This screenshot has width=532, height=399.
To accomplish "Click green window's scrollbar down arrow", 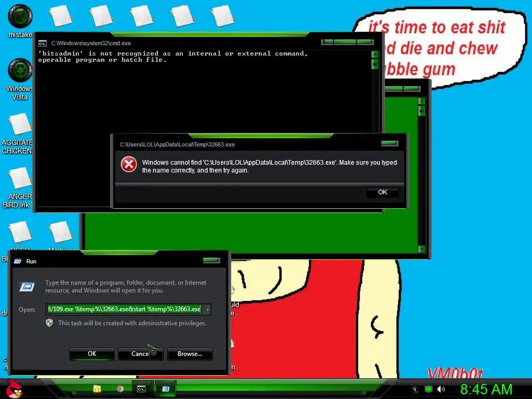I will pos(421,249).
